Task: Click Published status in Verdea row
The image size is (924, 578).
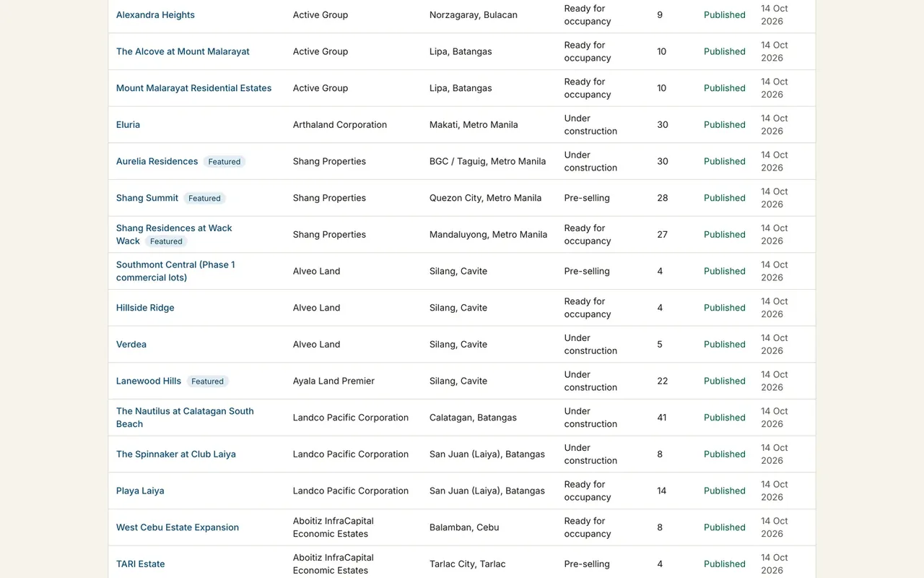Action: click(x=725, y=345)
